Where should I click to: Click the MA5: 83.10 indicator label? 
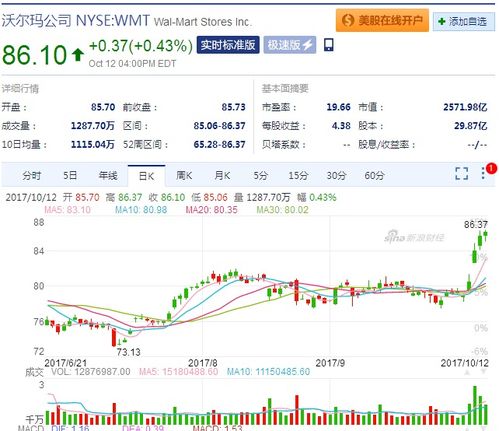coord(67,210)
